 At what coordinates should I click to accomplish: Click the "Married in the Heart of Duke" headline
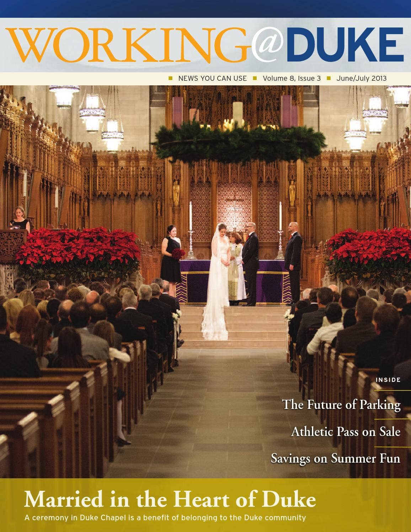(170, 500)
